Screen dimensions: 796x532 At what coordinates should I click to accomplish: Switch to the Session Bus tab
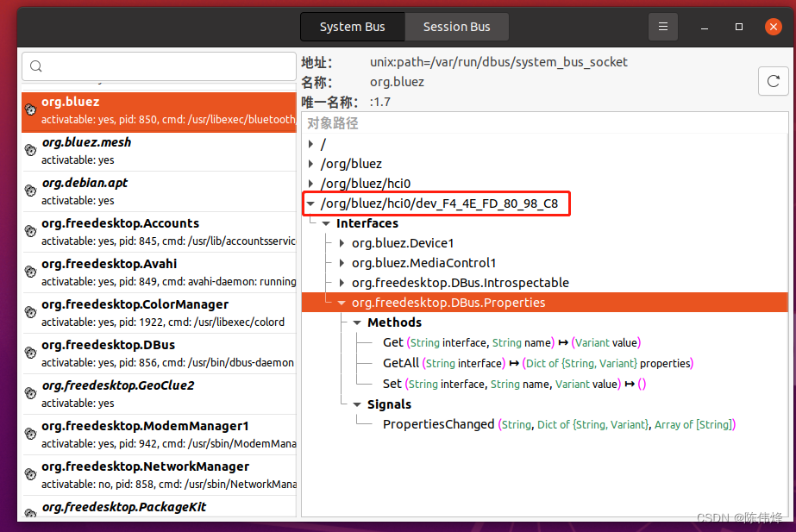[456, 27]
